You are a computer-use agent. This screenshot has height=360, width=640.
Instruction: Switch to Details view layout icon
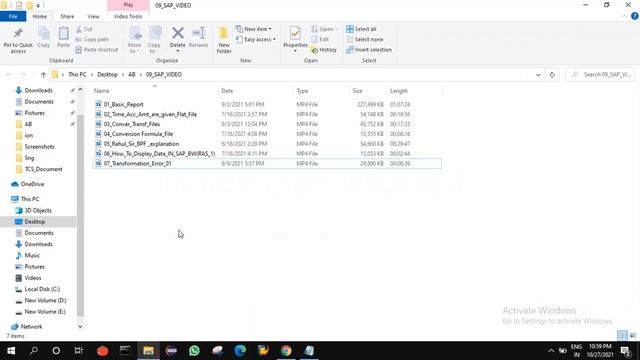click(x=622, y=336)
